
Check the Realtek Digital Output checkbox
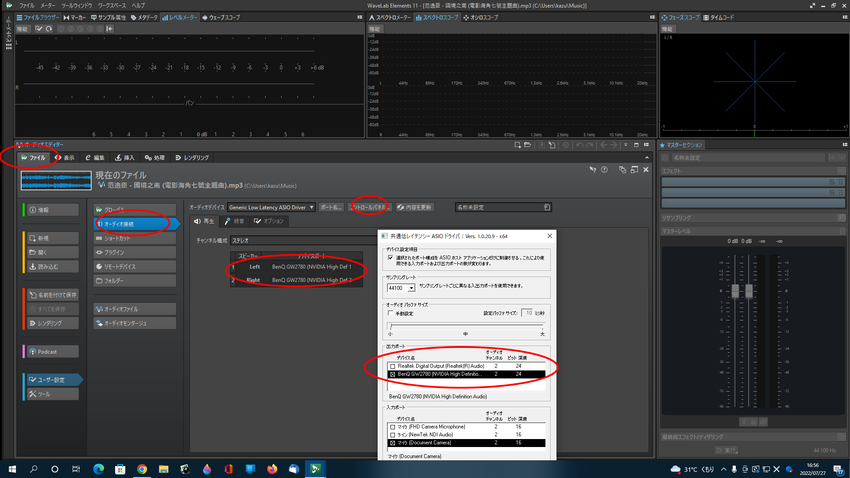click(x=393, y=366)
